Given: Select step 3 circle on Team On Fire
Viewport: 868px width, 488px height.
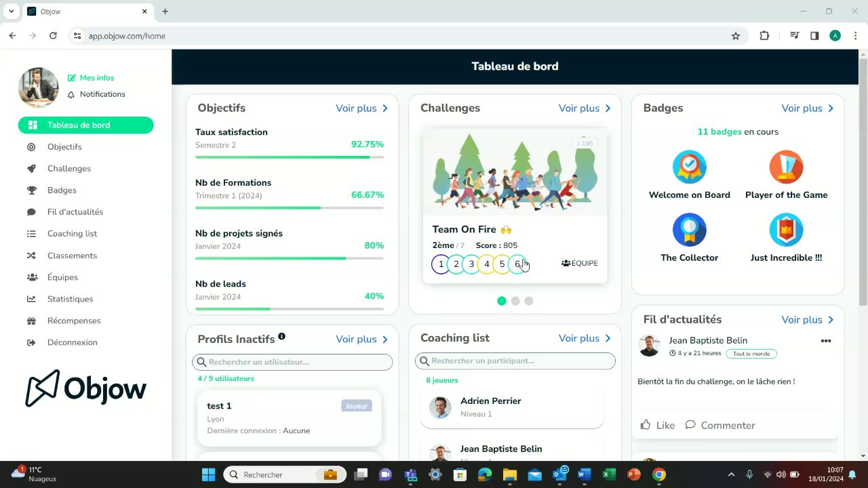Looking at the screenshot, I should [x=471, y=264].
